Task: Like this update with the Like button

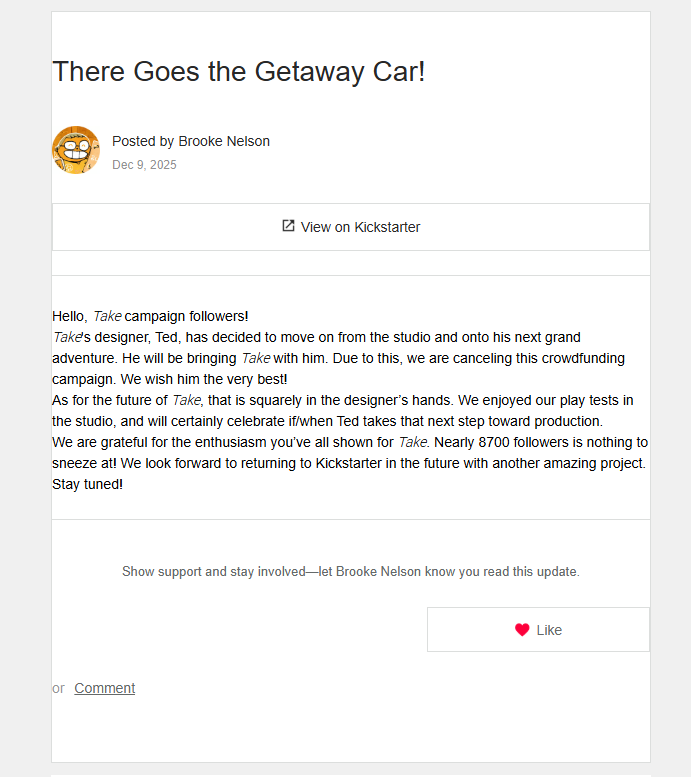Action: tap(538, 630)
